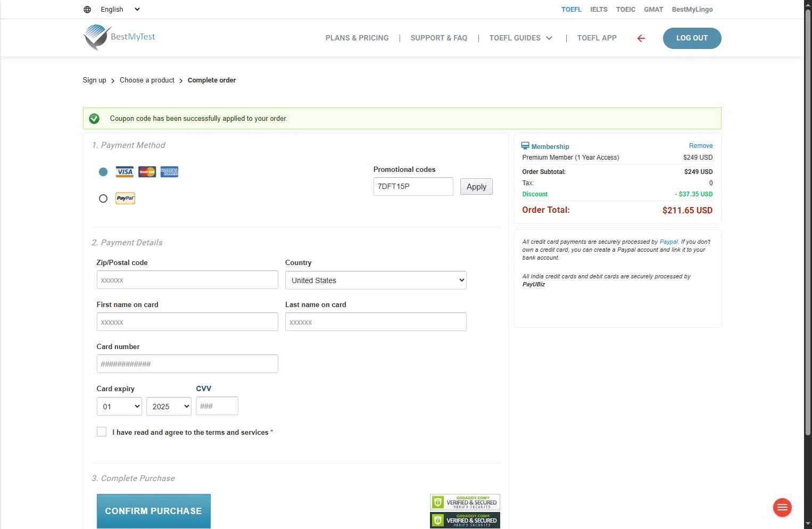
Task: Click the BestMyTest logo
Action: point(119,37)
